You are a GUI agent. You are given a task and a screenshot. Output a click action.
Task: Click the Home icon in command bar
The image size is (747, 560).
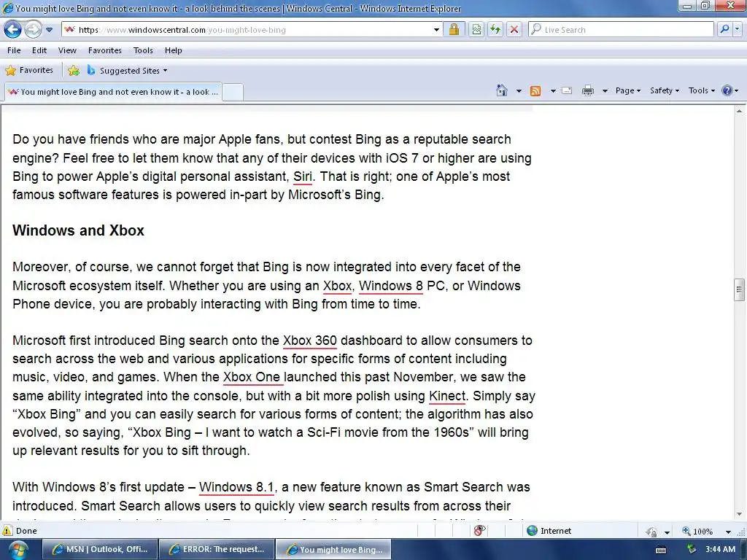tap(502, 90)
